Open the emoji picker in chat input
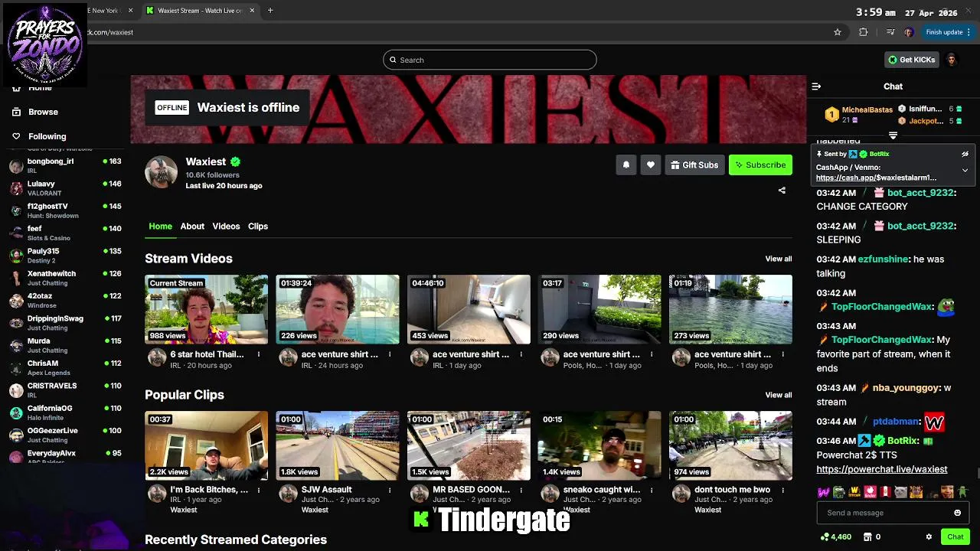Image resolution: width=980 pixels, height=551 pixels. (x=957, y=513)
